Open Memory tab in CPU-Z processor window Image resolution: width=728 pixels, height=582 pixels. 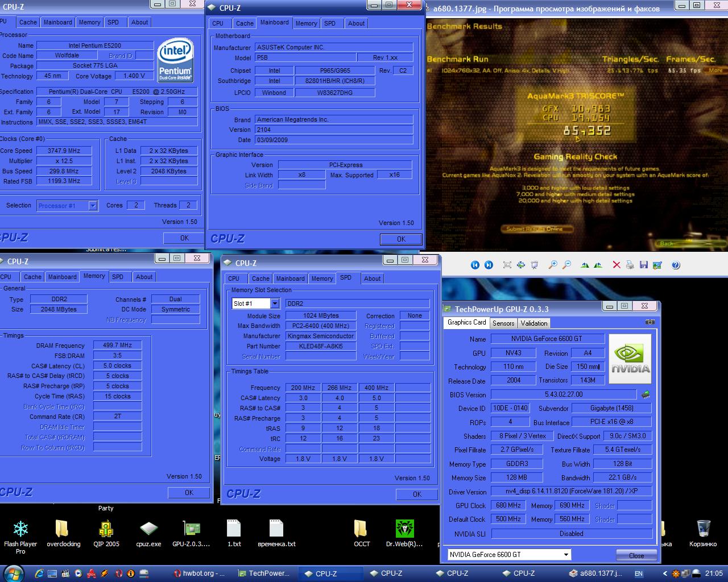pyautogui.click(x=89, y=22)
